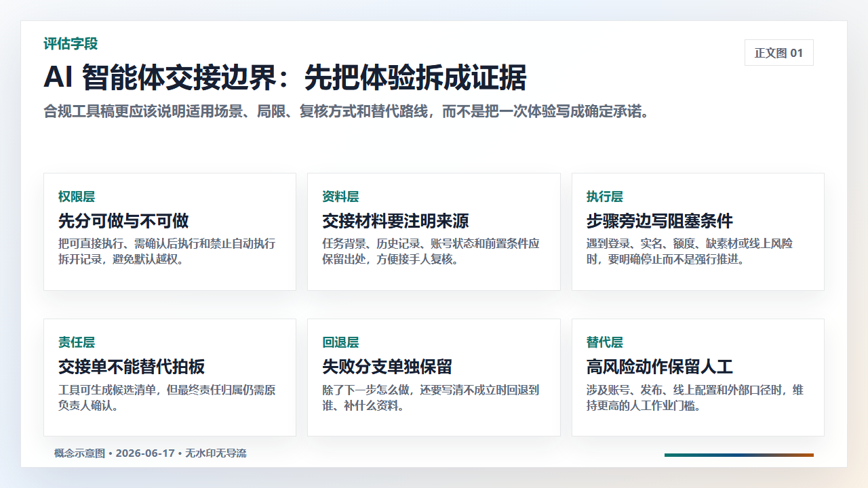The width and height of the screenshot is (868, 488).
Task: Click the subtitle starting with 合规工具稿
Action: point(347,112)
